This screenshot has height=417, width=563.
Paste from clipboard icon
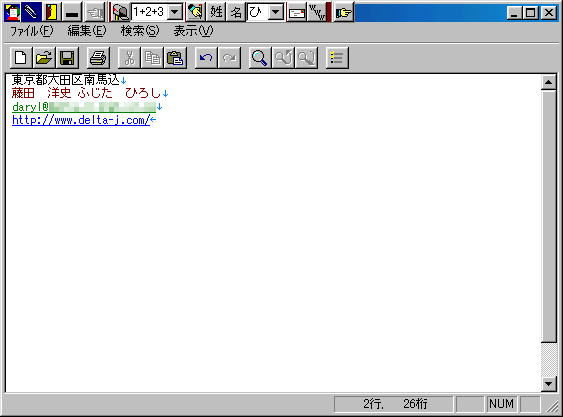point(175,58)
